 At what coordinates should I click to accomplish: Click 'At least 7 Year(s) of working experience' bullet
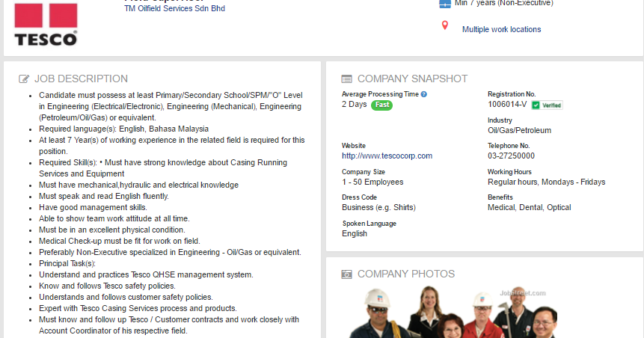pos(172,146)
